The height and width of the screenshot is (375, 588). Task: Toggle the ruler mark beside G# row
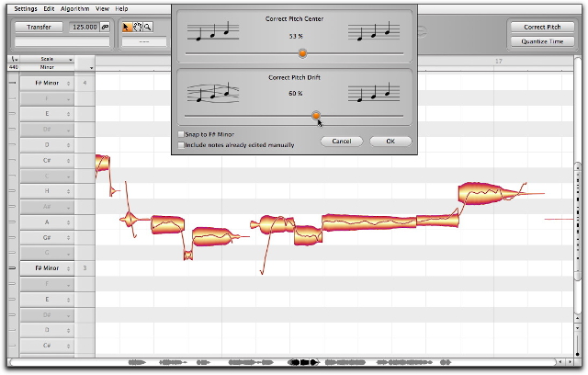13,237
